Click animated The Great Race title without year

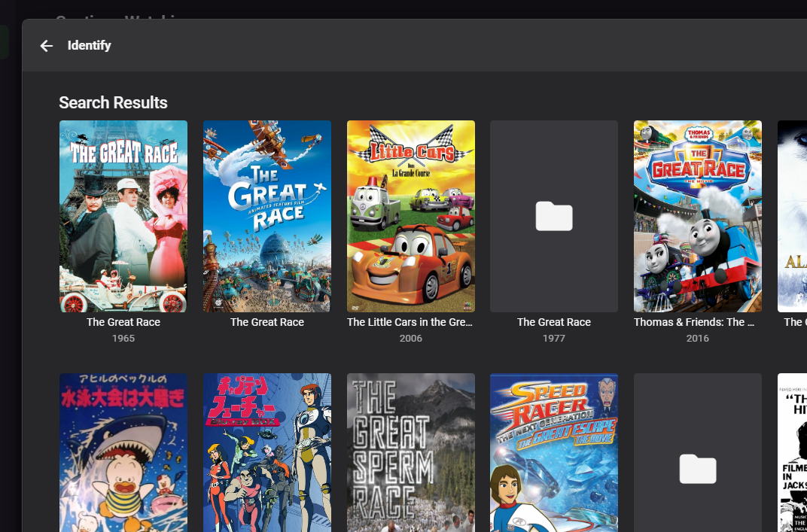(x=267, y=322)
